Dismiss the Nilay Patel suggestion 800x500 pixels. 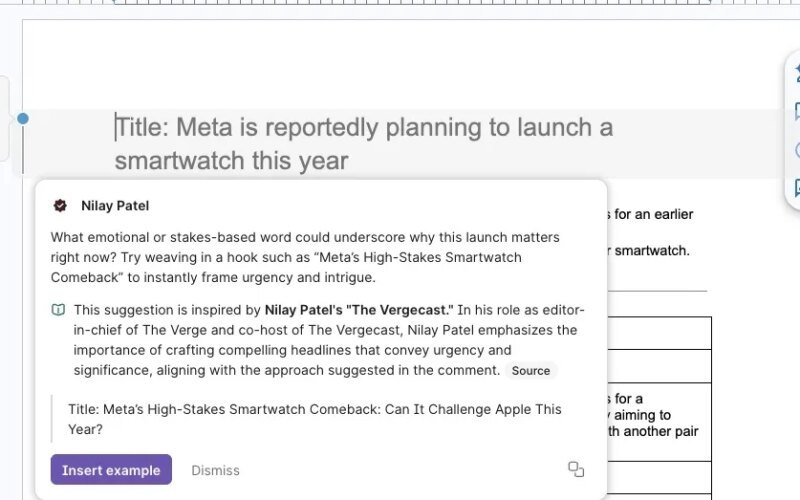(215, 470)
